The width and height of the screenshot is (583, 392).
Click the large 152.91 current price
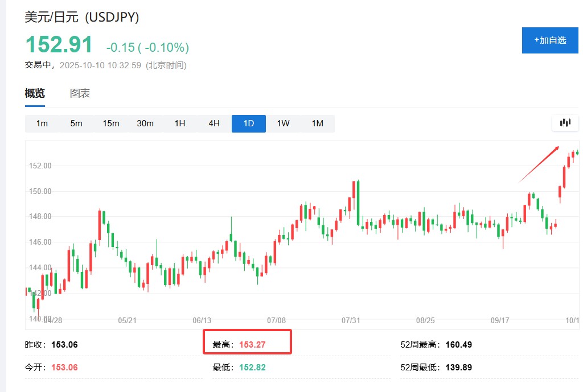(x=59, y=45)
